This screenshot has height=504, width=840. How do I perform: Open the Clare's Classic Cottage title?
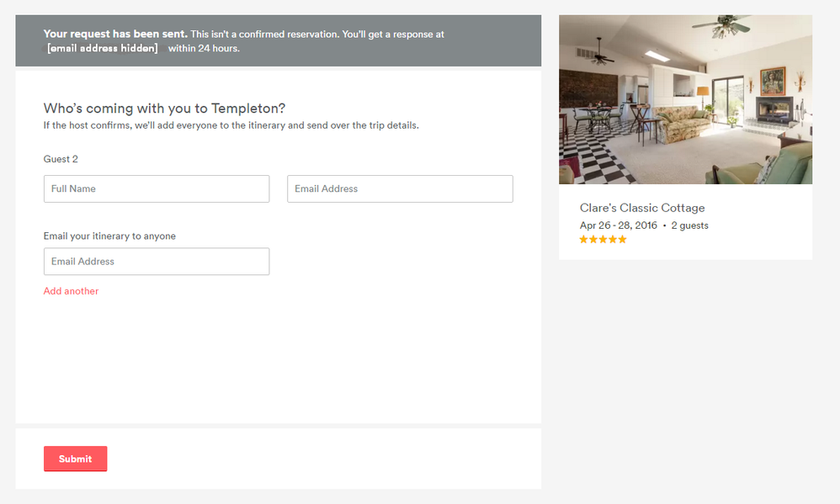642,208
